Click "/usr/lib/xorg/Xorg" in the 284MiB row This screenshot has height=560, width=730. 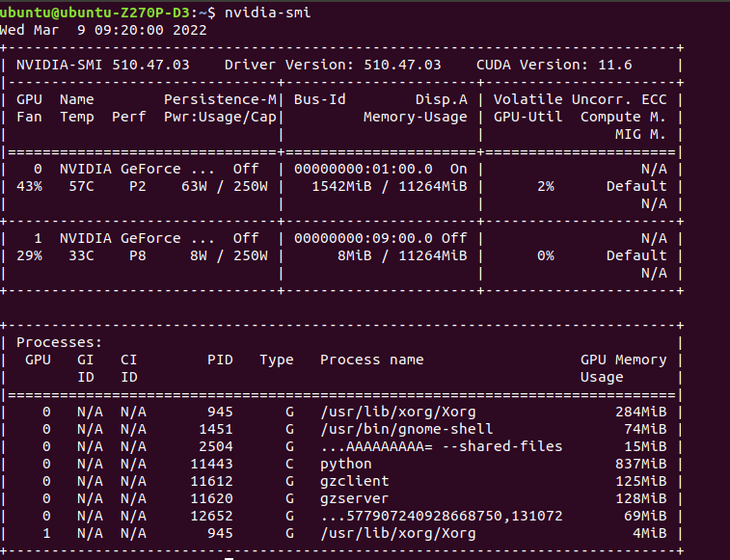click(398, 412)
